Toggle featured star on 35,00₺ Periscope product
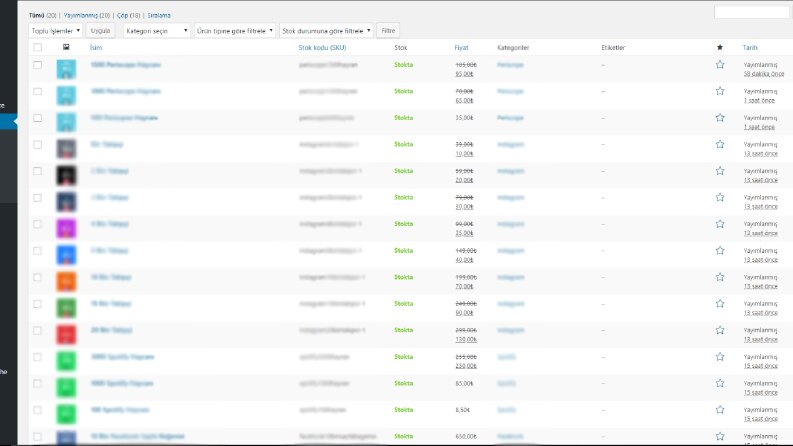Screen dimensions: 793x446 [x=720, y=118]
